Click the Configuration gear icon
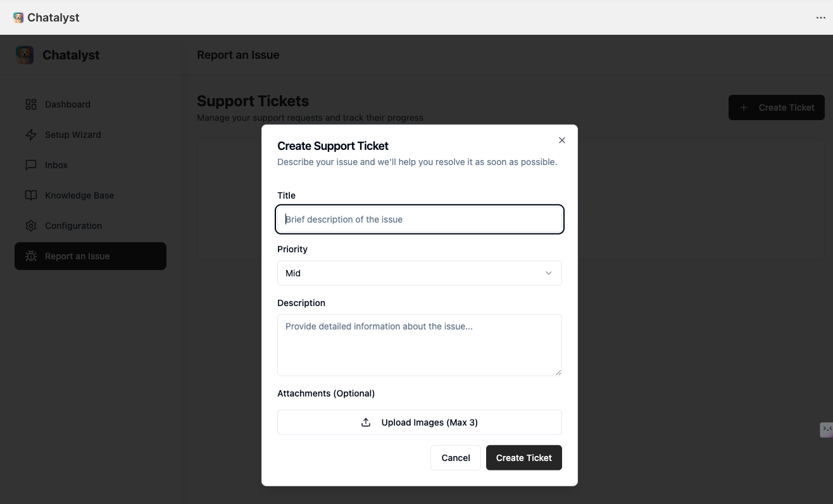The width and height of the screenshot is (833, 504). (31, 226)
